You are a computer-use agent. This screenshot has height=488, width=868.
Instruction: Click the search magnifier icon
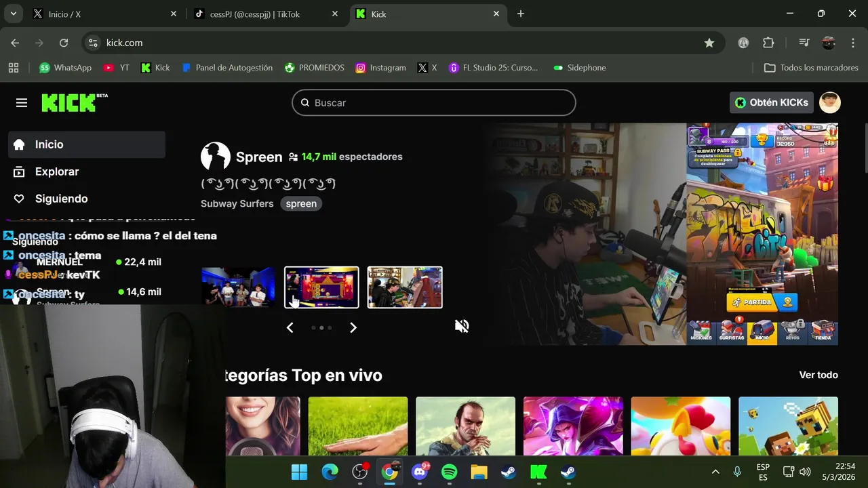305,103
